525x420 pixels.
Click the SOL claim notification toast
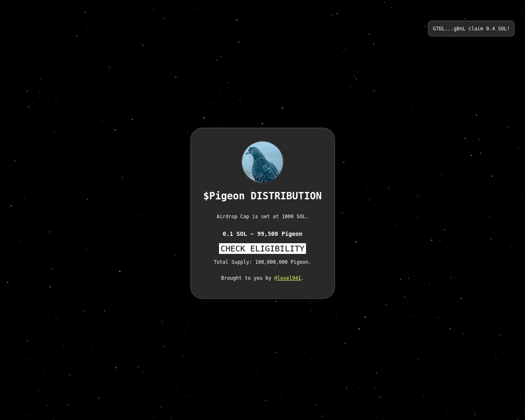[471, 29]
